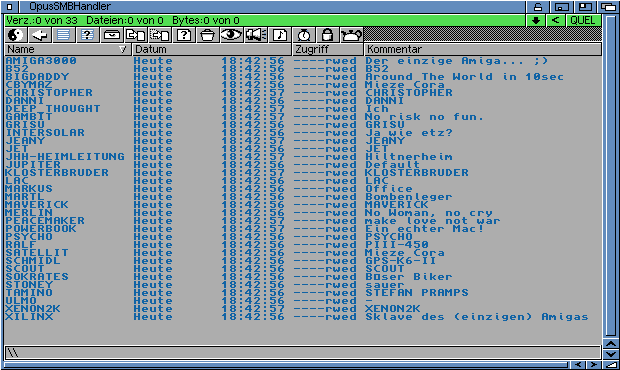Select the CHRISTOPHER entry in Name column

point(49,92)
